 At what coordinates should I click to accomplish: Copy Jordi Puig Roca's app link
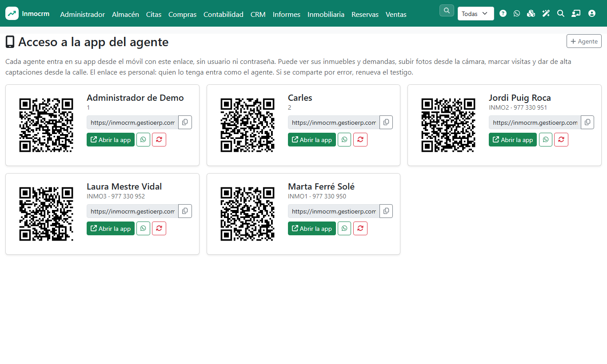click(x=587, y=123)
